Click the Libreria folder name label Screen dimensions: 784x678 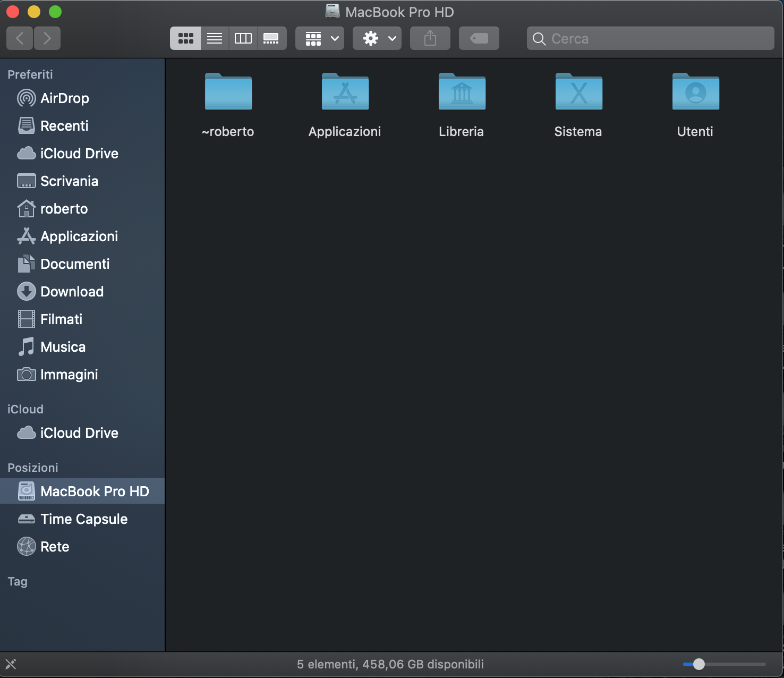[x=462, y=131]
